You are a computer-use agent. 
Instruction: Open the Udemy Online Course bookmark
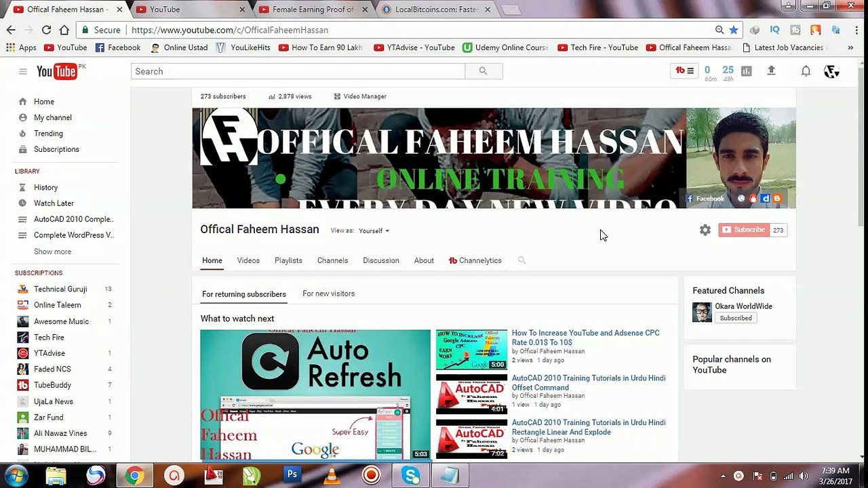(506, 47)
